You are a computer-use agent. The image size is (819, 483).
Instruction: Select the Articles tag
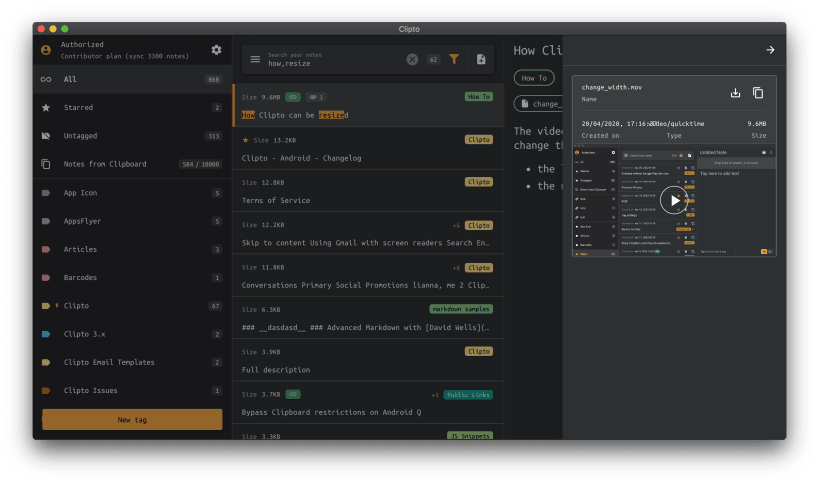133,250
